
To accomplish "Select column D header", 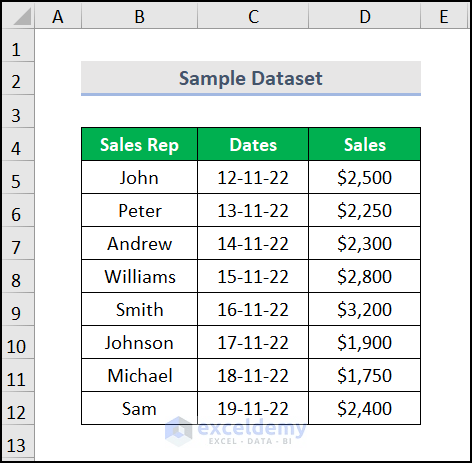I will 365,16.
